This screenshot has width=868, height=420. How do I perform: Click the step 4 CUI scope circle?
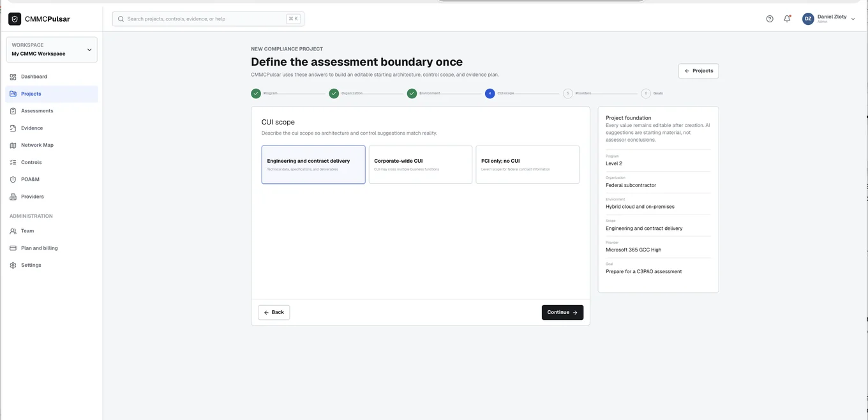pyautogui.click(x=490, y=93)
